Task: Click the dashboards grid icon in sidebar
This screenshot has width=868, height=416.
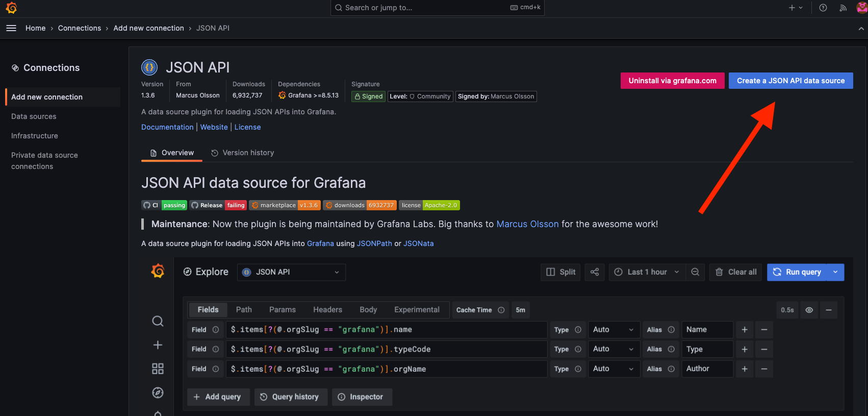Action: pos(158,369)
